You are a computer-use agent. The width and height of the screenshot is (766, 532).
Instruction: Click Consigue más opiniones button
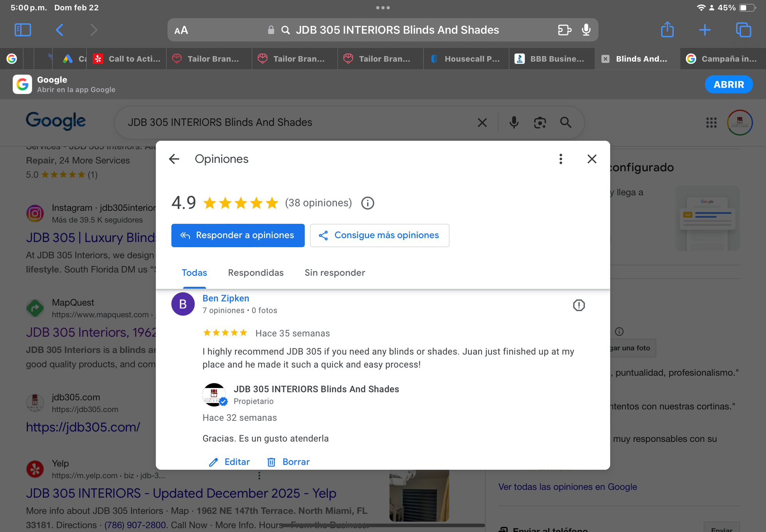379,235
